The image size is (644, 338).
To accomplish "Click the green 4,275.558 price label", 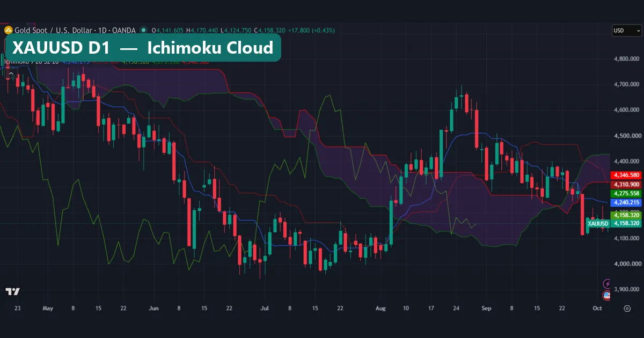I will [627, 193].
